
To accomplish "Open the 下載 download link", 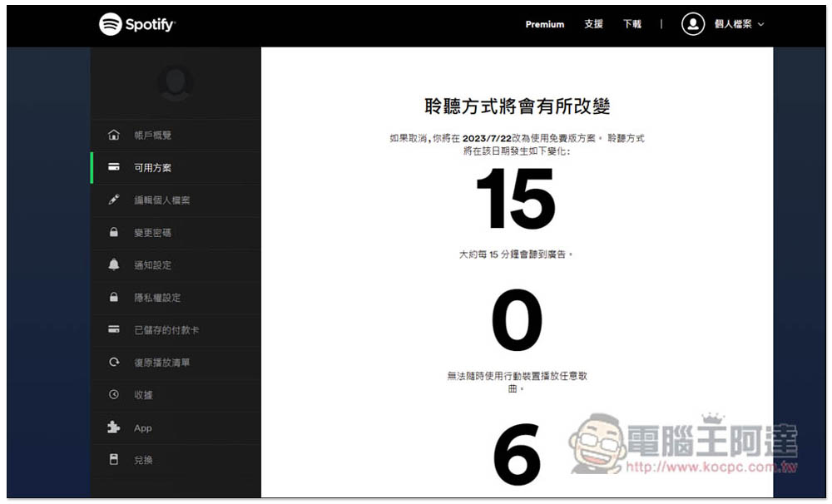I will (632, 24).
